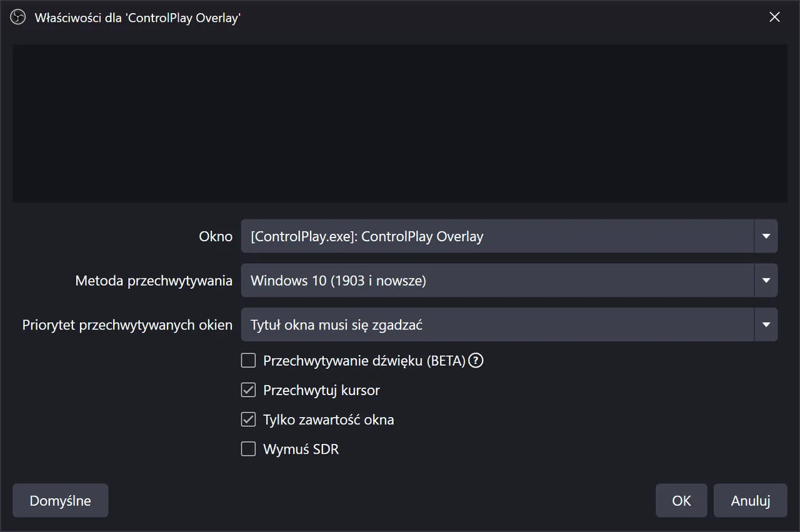Open Priorytet przechwytywanych okien dropdown
800x532 pixels.
pos(509,324)
